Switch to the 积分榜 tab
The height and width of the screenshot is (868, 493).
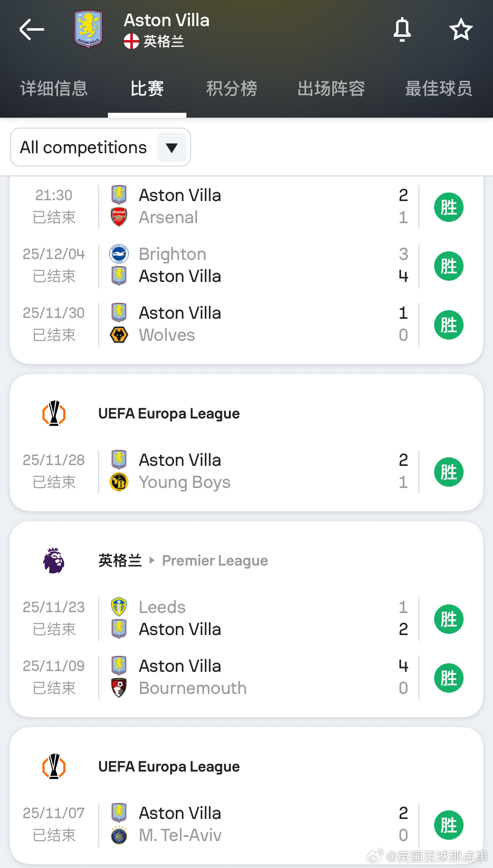tap(231, 89)
